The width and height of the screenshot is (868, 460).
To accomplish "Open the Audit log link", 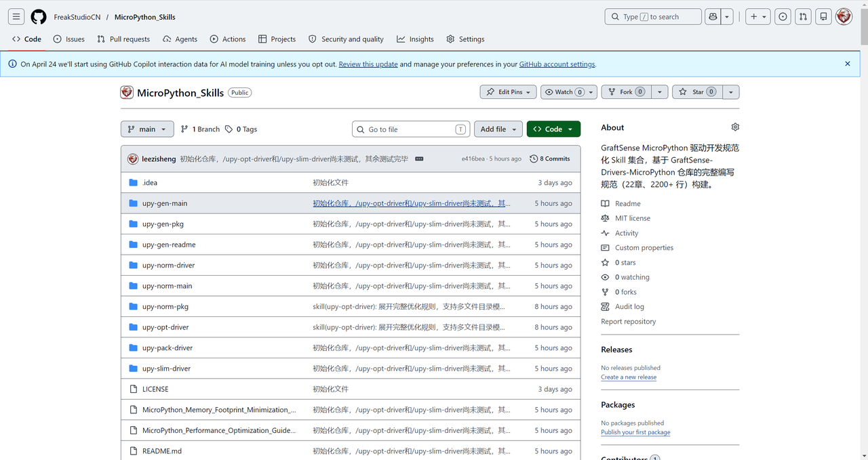I will click(629, 307).
